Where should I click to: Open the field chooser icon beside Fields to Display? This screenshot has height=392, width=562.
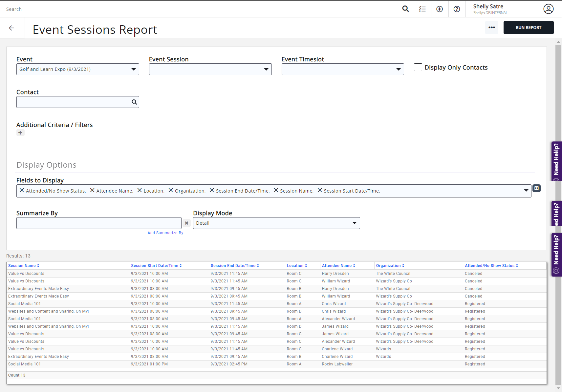(536, 188)
